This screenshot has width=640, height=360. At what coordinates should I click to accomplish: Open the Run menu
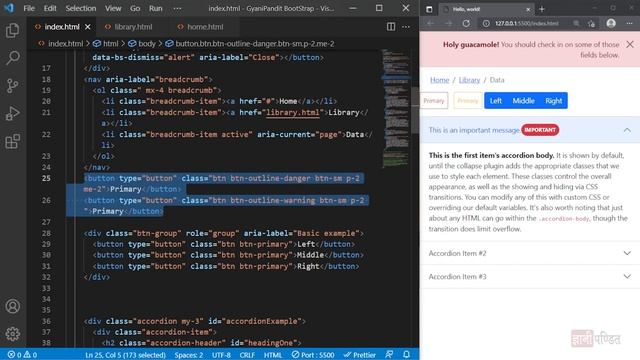[156, 8]
